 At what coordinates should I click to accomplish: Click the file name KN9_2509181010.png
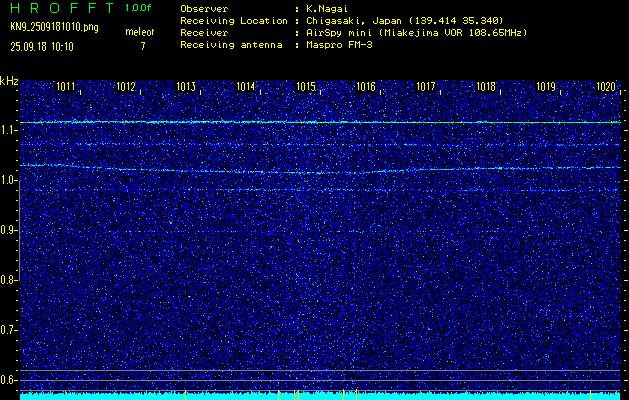tap(54, 27)
